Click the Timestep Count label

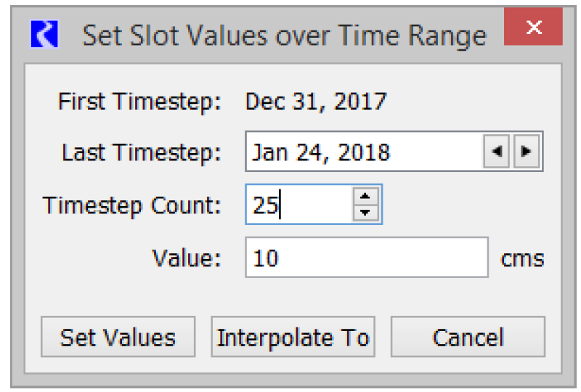point(131,205)
